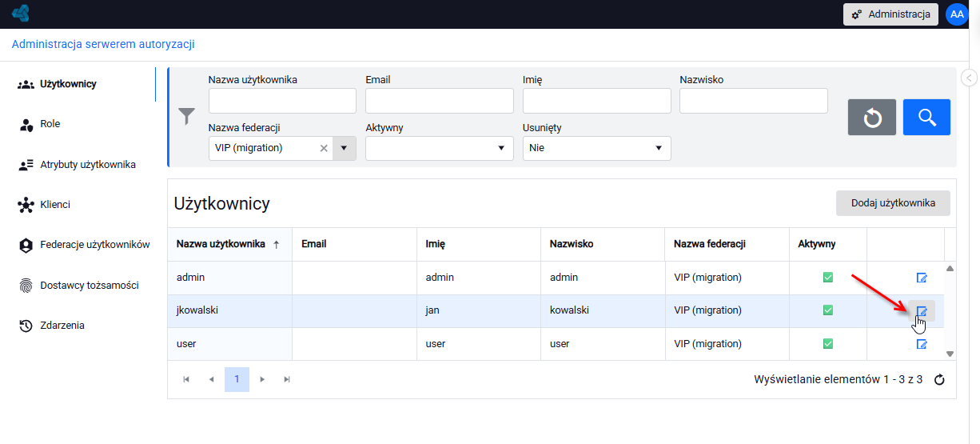980x444 pixels.
Task: Toggle Aktywny checkbox for admin
Action: [828, 278]
